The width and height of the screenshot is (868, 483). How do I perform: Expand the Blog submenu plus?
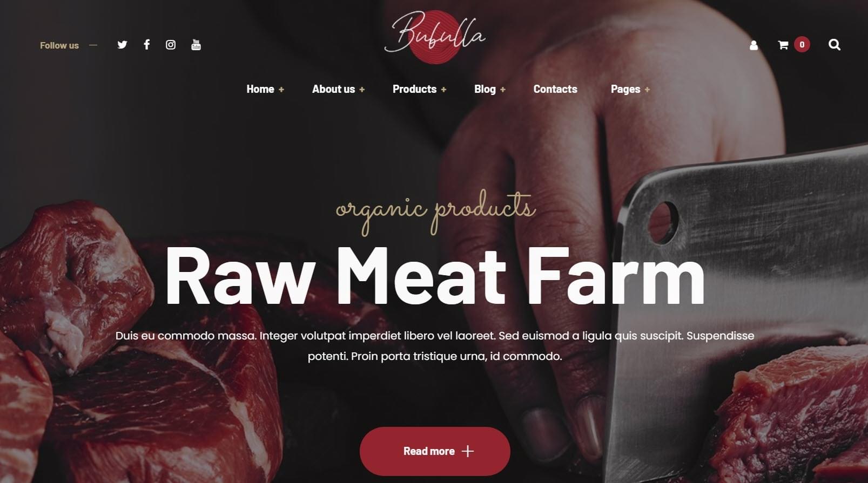[503, 90]
